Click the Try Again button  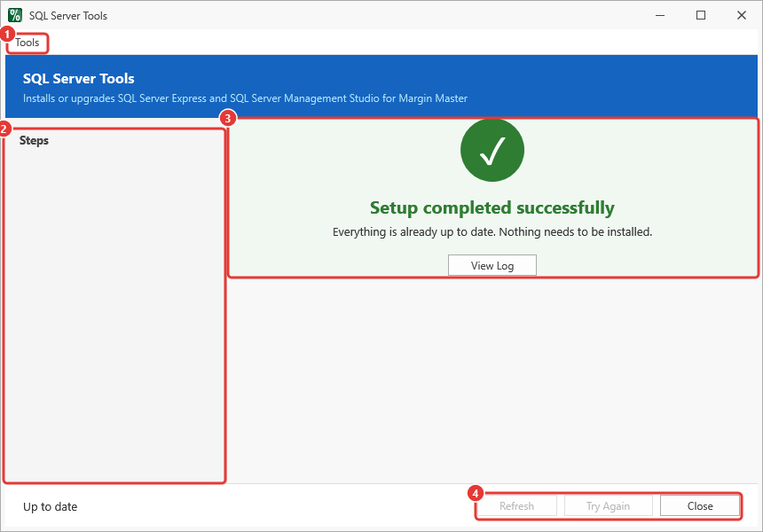click(x=608, y=506)
